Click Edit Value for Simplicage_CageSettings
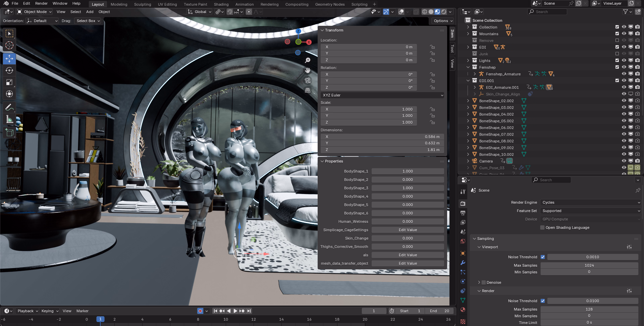The image size is (644, 326). (x=408, y=230)
